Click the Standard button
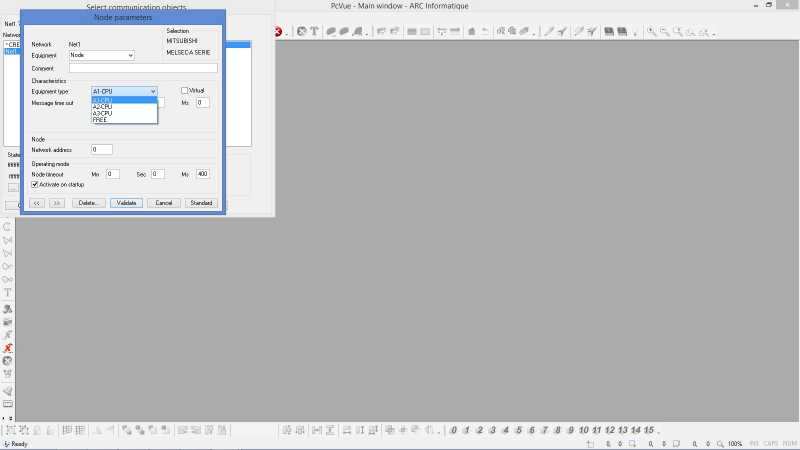Viewport: 800px width, 450px height. coord(201,203)
